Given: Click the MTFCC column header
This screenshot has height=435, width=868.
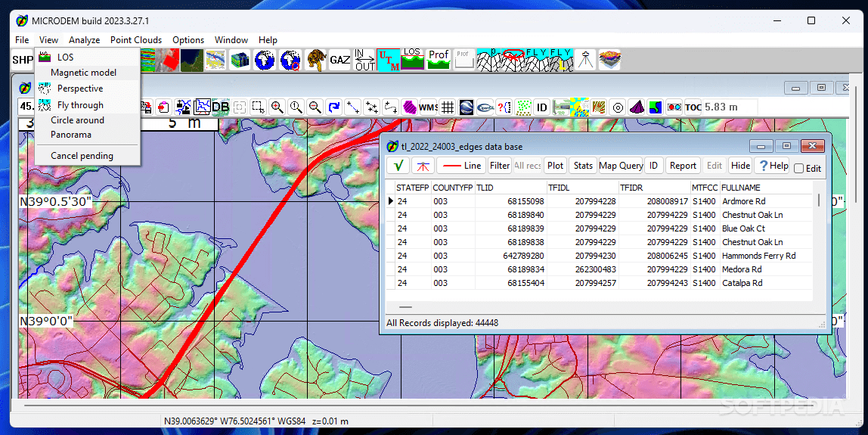Looking at the screenshot, I should coord(705,188).
